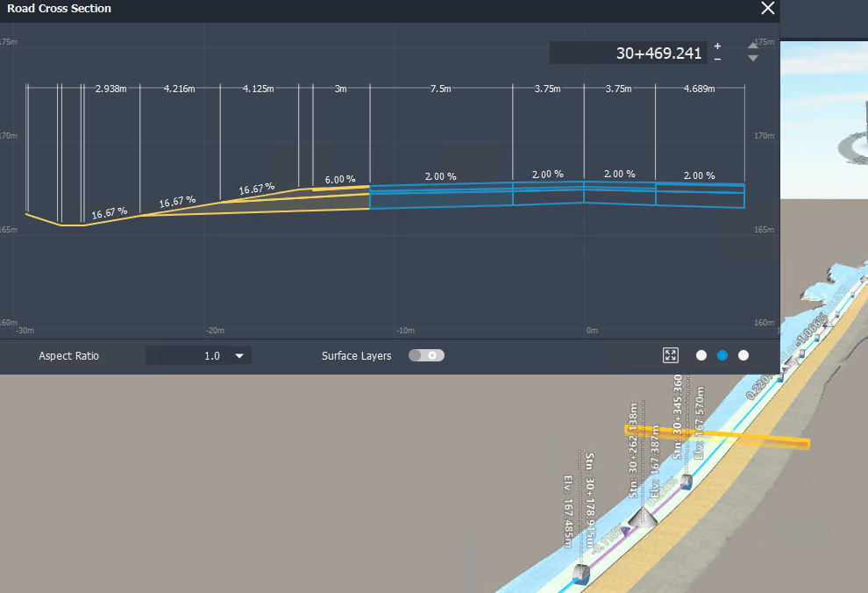The height and width of the screenshot is (593, 868).
Task: Click the station value field 30+469.241
Action: click(629, 54)
